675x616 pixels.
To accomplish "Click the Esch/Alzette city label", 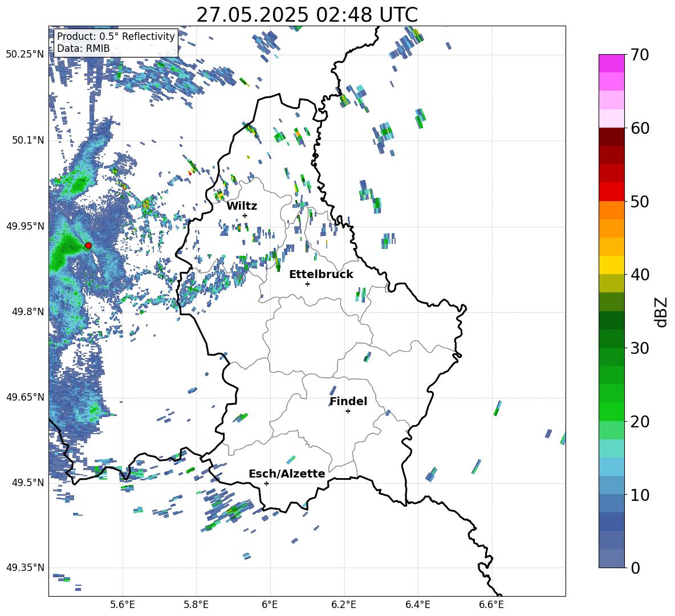I will click(287, 474).
